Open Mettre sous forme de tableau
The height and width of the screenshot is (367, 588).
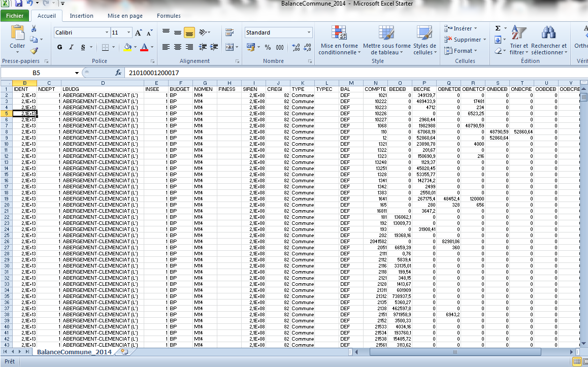[386, 40]
